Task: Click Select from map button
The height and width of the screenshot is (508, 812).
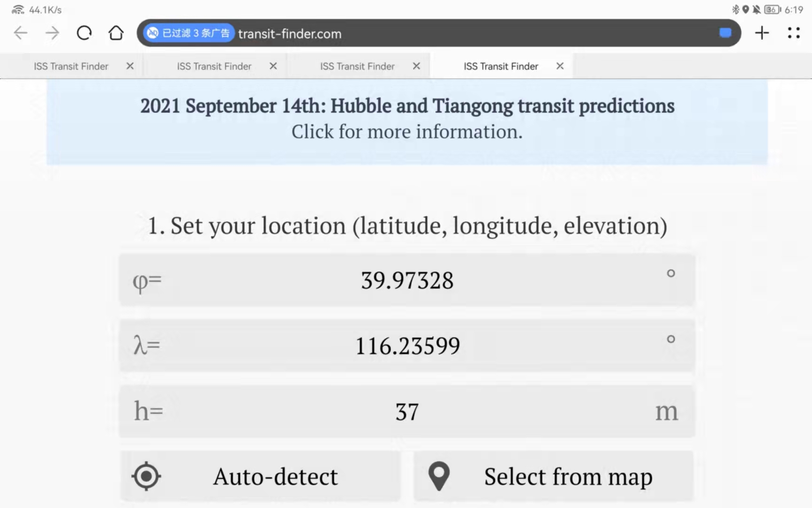Action: tap(553, 476)
